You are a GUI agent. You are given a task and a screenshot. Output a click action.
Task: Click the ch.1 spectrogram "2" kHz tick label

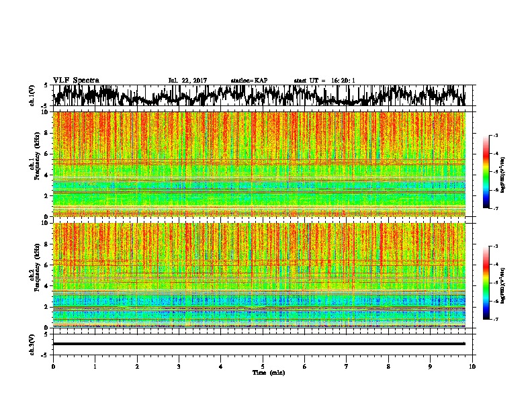(47, 196)
